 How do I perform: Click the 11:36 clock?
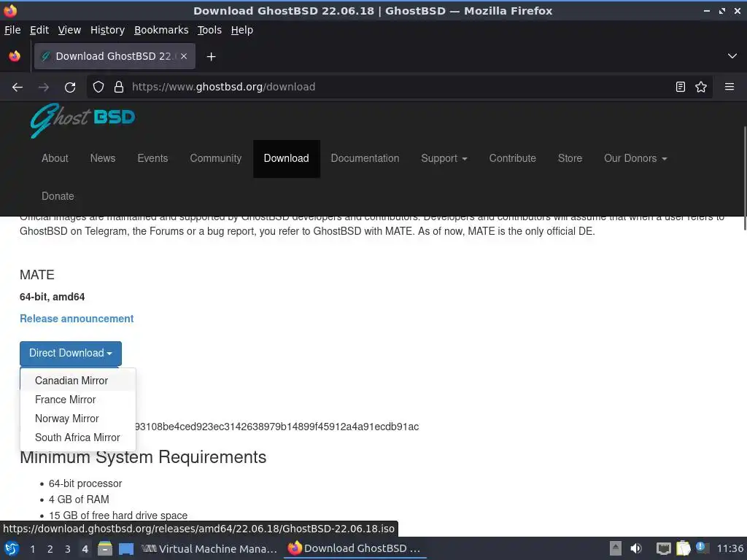[729, 548]
